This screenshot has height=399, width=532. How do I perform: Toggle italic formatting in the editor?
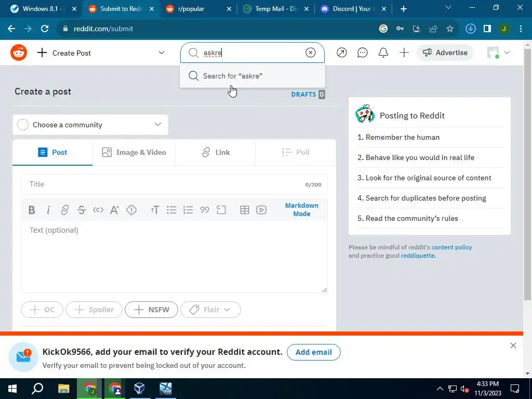[48, 210]
